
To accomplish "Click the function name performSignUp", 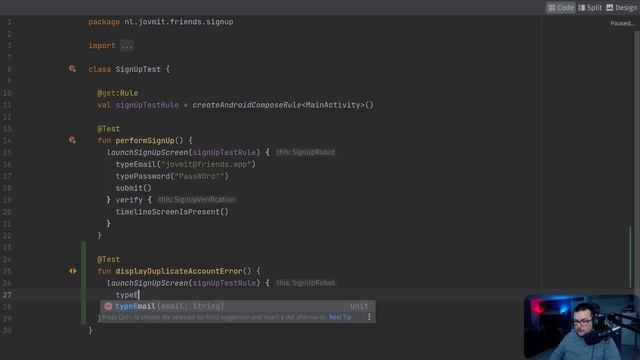I will click(144, 140).
